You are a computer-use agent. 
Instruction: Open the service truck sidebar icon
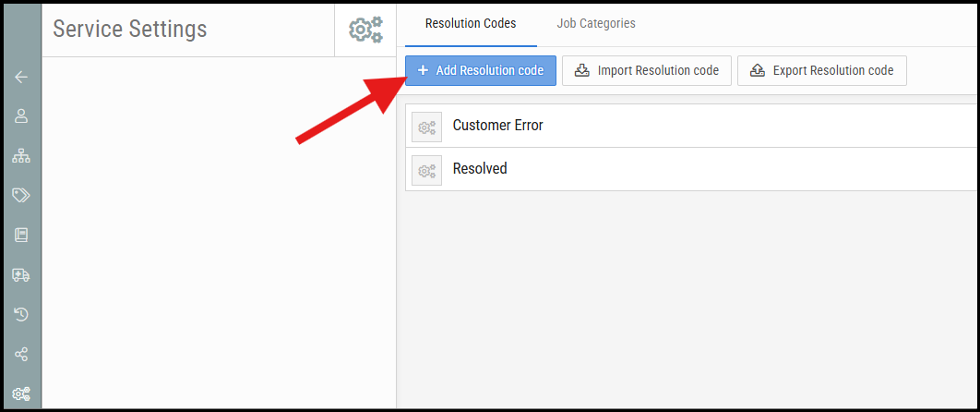(21, 274)
